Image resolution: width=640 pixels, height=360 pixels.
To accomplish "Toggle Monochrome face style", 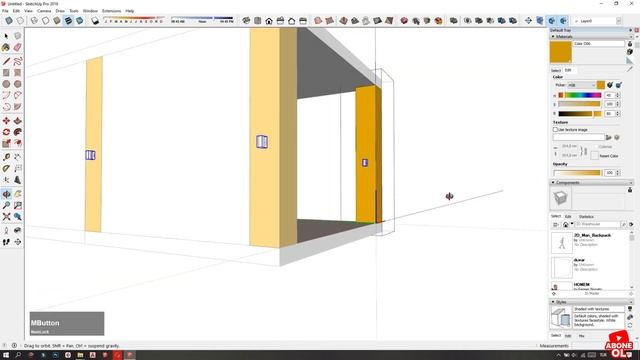I will tap(80, 21).
